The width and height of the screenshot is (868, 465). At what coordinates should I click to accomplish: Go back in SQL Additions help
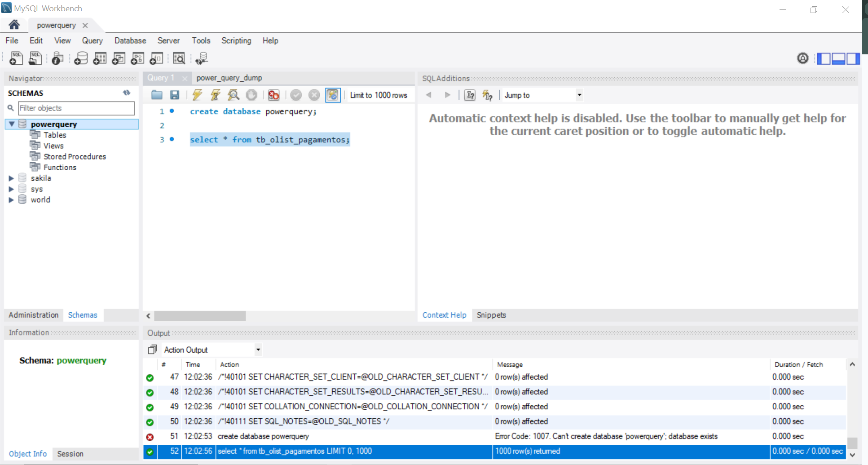coord(428,95)
